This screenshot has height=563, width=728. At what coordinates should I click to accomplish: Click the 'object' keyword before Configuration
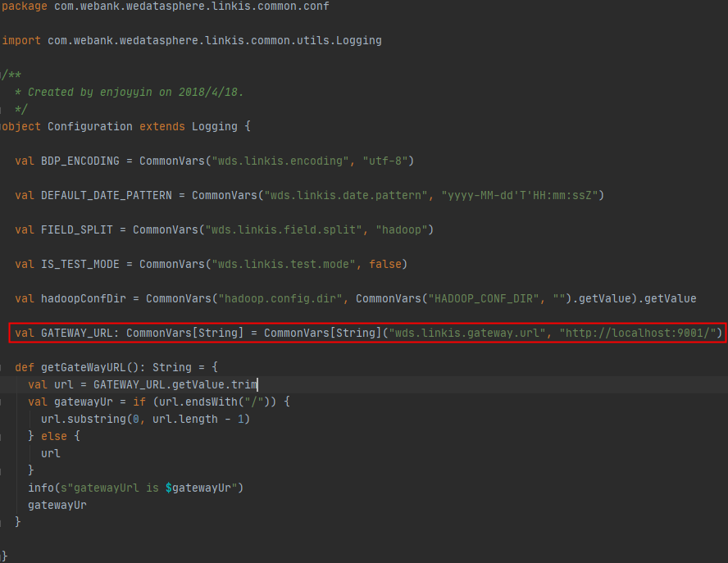point(20,126)
